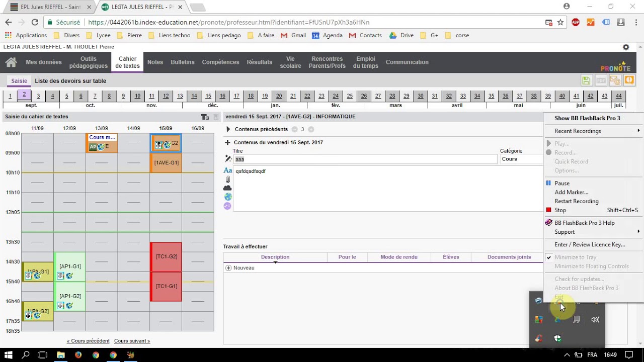Image resolution: width=644 pixels, height=362 pixels.
Task: Open the Vie scolaire menu
Action: click(290, 62)
